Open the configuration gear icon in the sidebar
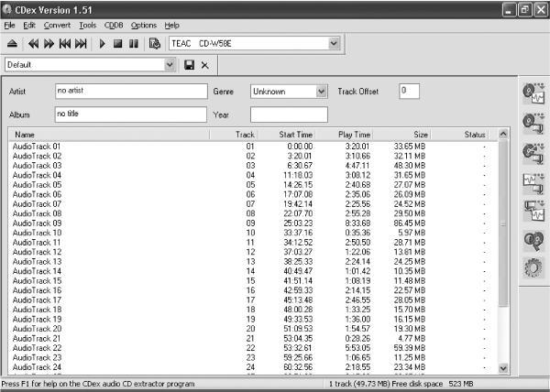 click(x=533, y=268)
